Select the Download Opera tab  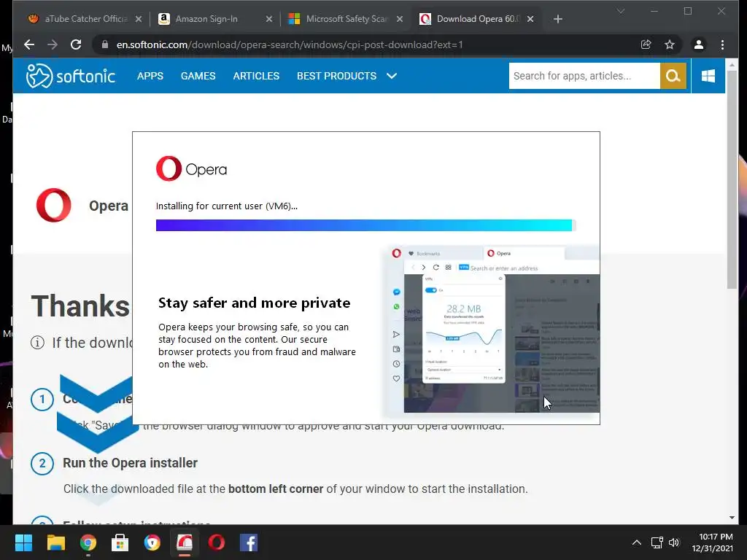(x=476, y=19)
